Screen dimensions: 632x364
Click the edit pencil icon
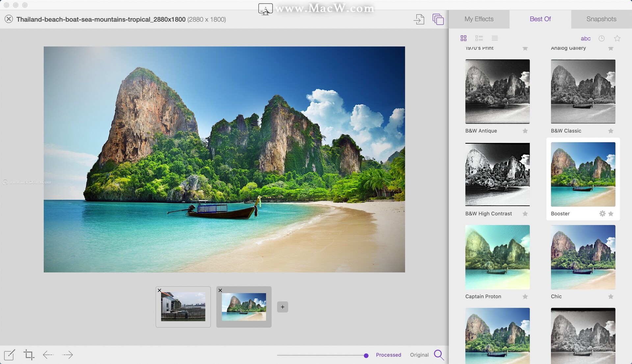10,355
